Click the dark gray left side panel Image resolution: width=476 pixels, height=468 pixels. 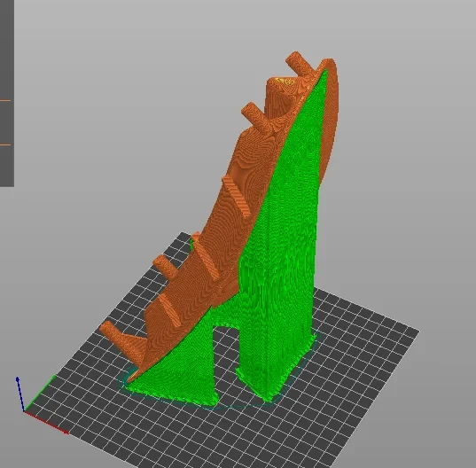tap(7, 93)
